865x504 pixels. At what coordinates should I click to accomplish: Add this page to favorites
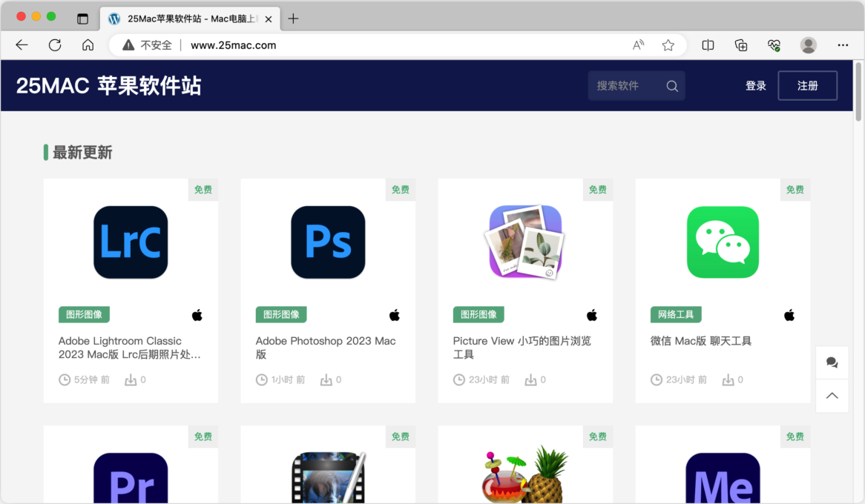pos(668,45)
